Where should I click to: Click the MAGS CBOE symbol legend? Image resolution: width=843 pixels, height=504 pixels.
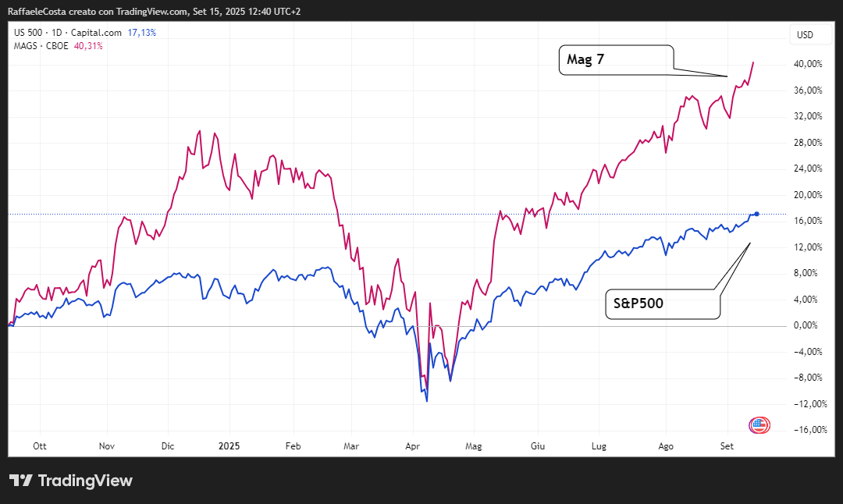point(41,46)
